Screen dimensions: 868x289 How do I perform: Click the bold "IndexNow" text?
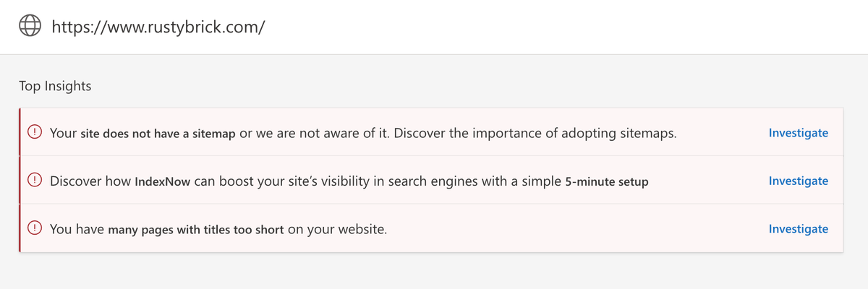point(163,181)
